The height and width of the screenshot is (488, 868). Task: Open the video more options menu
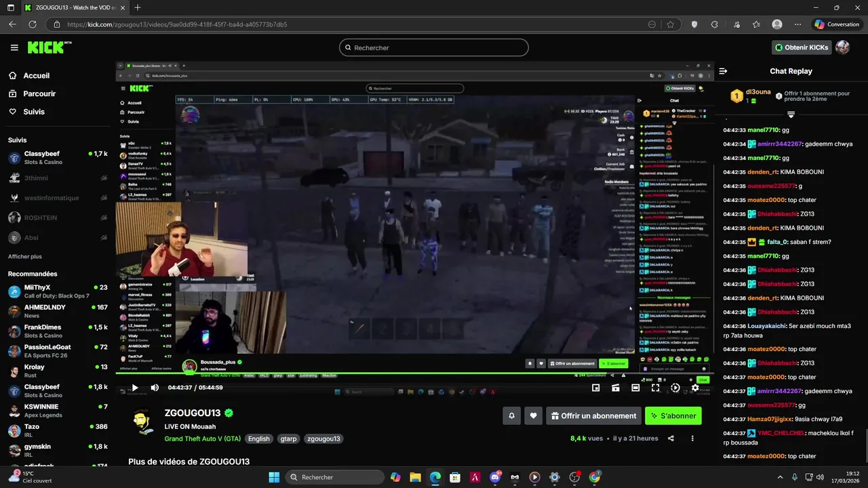[x=692, y=439]
